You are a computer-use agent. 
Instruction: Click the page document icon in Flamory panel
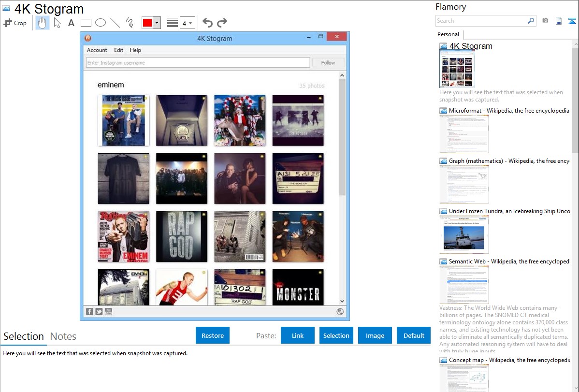click(559, 21)
